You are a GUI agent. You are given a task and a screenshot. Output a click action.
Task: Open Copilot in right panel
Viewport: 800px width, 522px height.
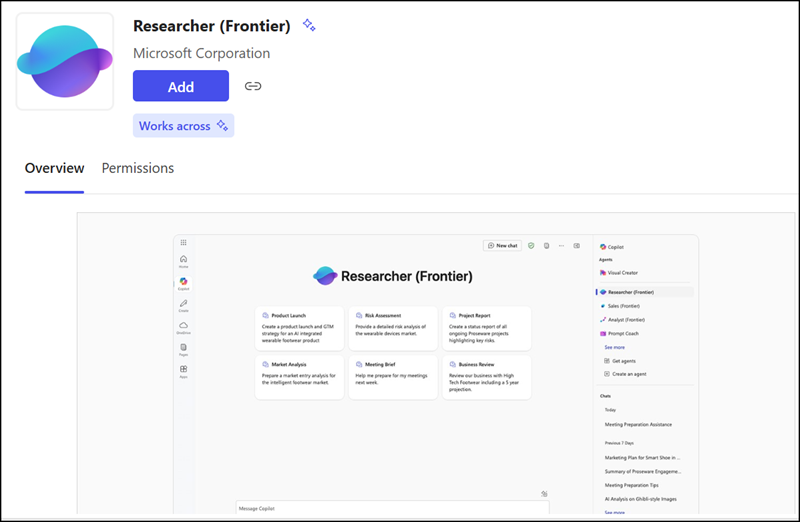pyautogui.click(x=612, y=247)
